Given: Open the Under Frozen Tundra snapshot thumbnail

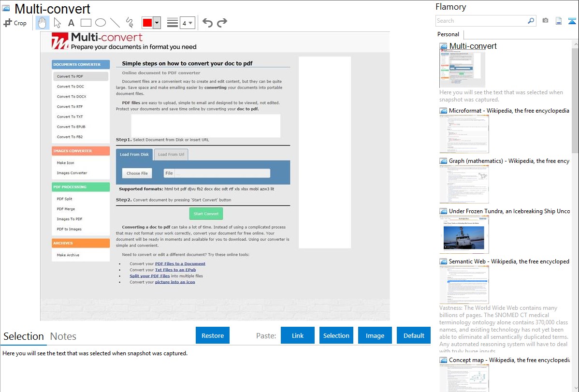Looking at the screenshot, I should [x=464, y=234].
